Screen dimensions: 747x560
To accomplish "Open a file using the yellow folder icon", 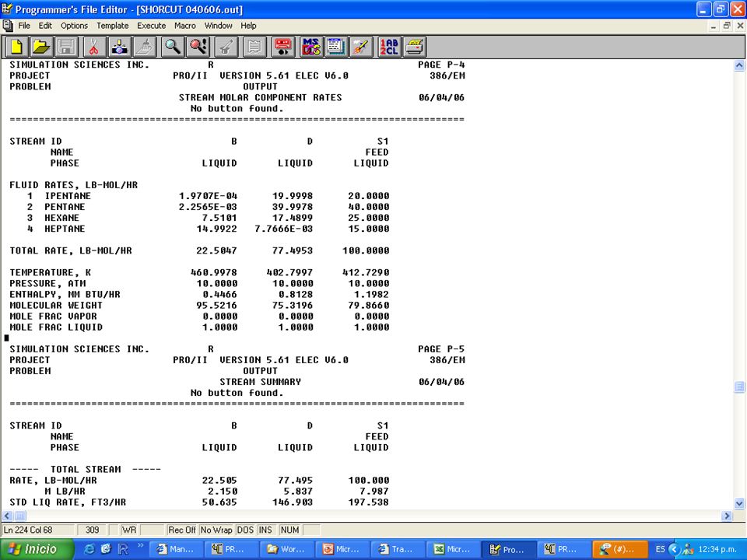I will pyautogui.click(x=41, y=47).
